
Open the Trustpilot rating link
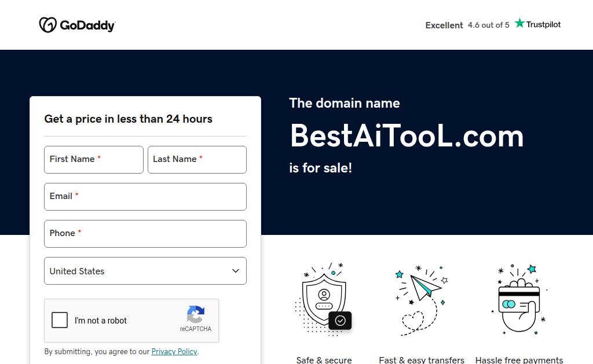493,25
